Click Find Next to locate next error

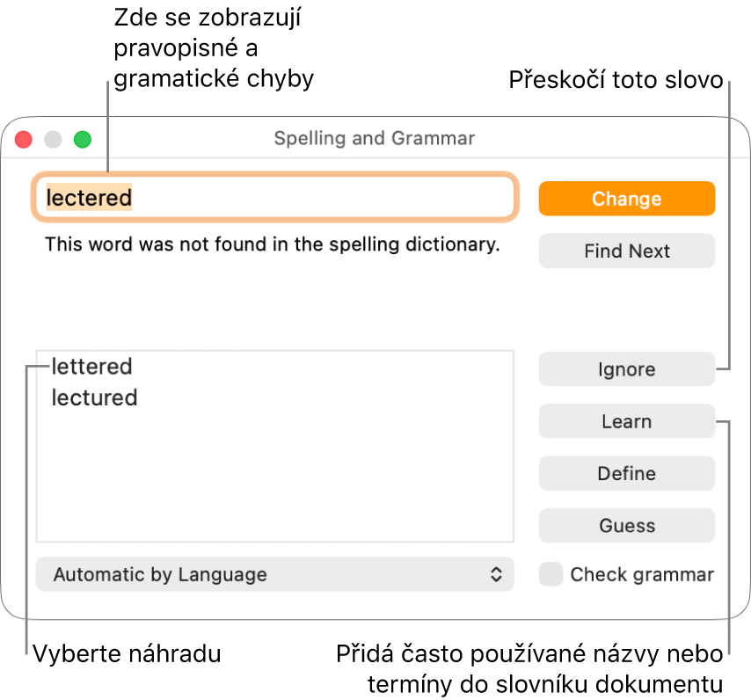[626, 251]
